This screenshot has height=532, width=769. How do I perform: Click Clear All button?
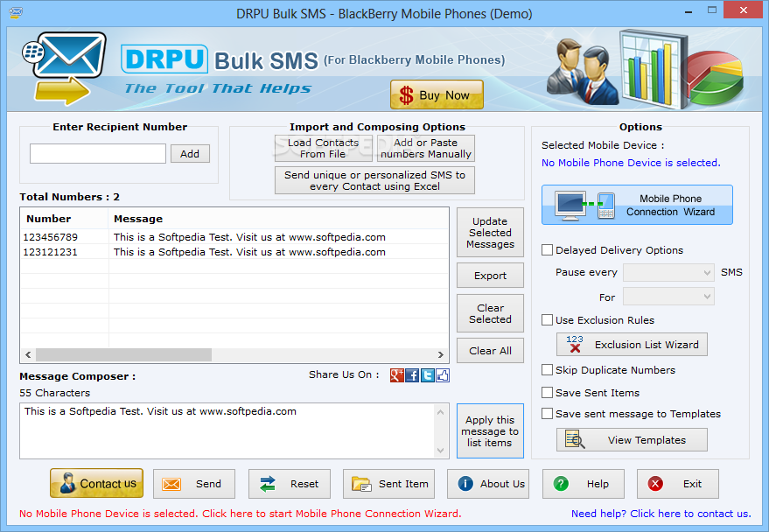(490, 351)
